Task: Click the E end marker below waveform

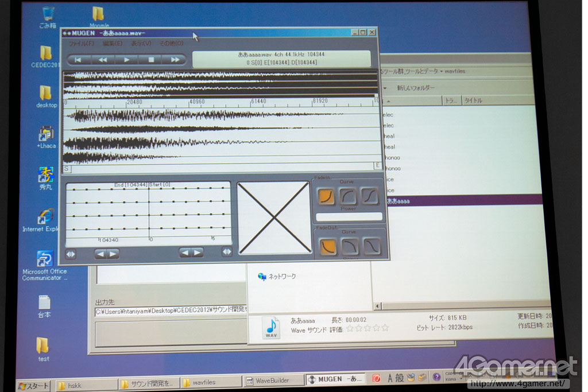Action: pos(378,165)
